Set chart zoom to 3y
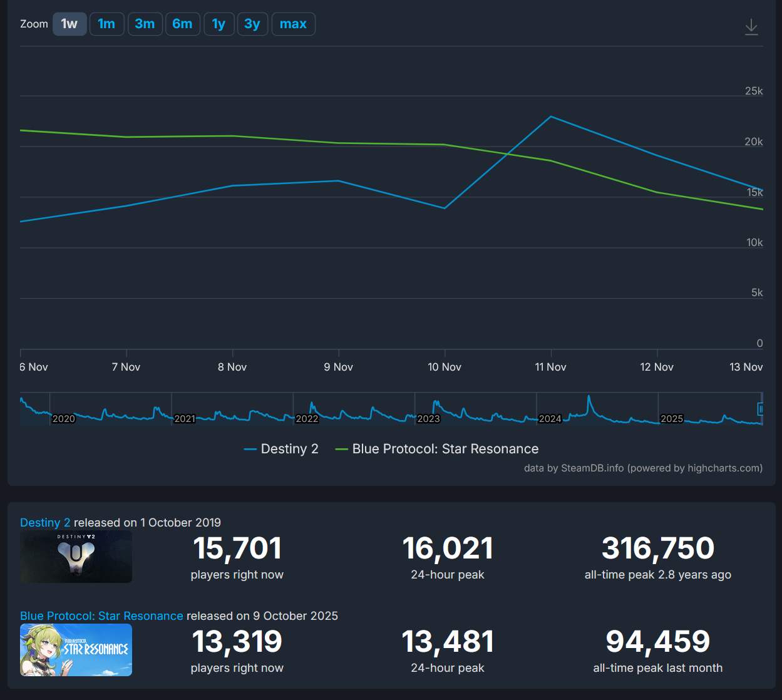Screen dimensions: 782x700 [x=252, y=24]
